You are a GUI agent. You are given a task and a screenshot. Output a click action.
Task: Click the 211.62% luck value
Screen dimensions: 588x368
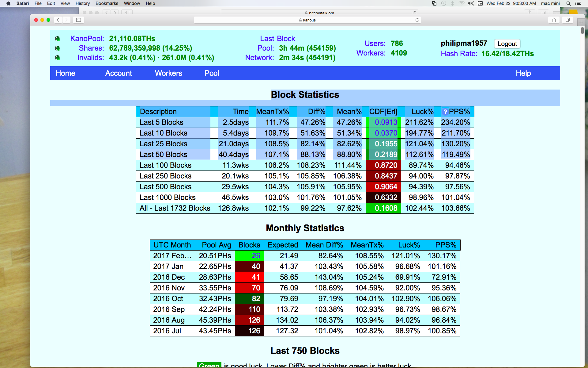[x=419, y=122]
